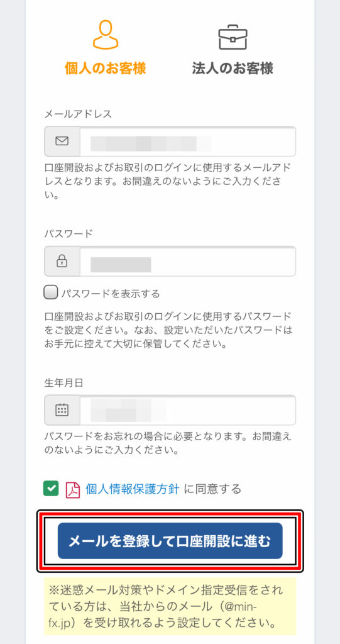Click the red PDF document icon
340x644 pixels.
(x=73, y=489)
